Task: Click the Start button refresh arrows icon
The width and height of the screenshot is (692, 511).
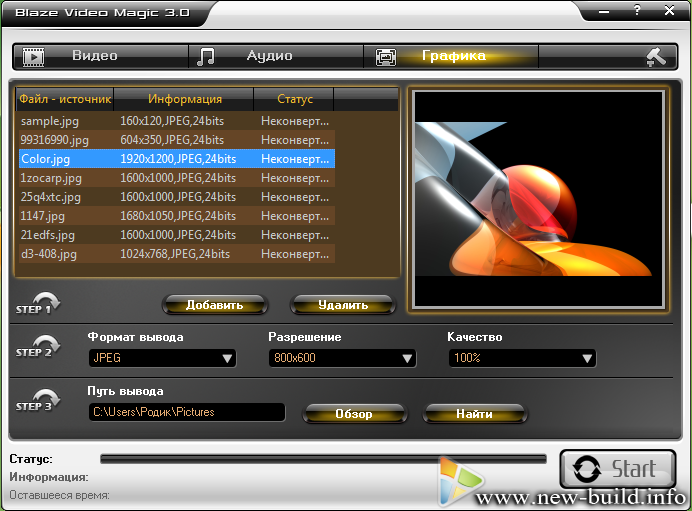Action: tap(587, 469)
